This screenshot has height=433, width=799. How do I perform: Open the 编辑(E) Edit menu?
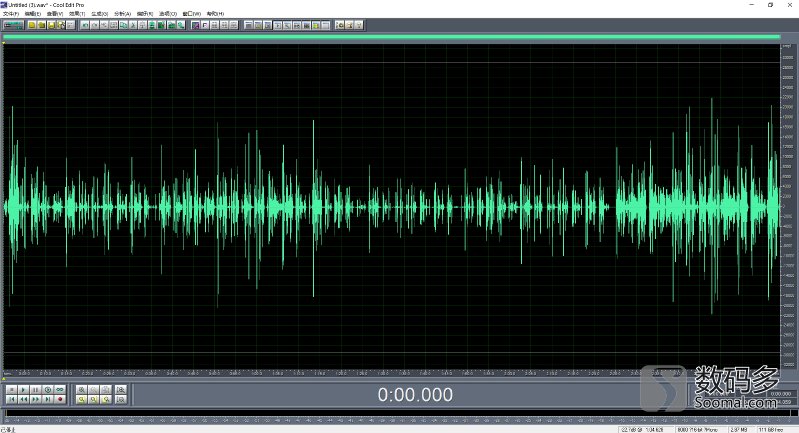(x=33, y=14)
